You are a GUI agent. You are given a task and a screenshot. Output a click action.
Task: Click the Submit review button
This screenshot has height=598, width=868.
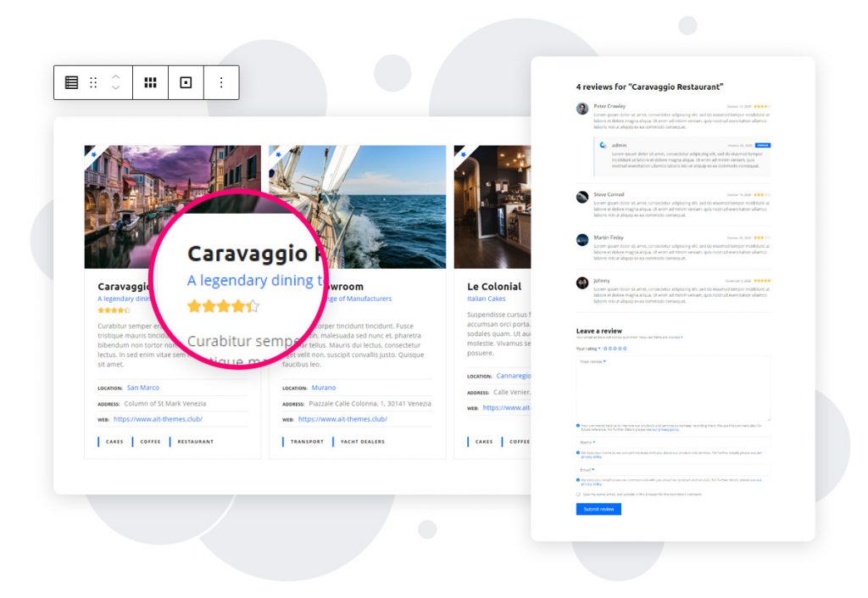coord(598,509)
